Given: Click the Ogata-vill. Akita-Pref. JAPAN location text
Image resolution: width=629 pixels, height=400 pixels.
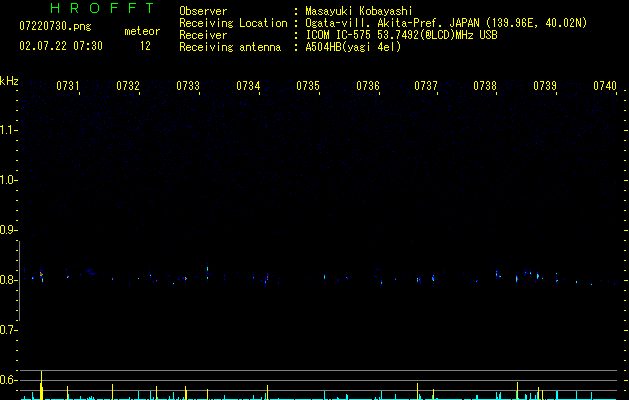Looking at the screenshot, I should [446, 23].
